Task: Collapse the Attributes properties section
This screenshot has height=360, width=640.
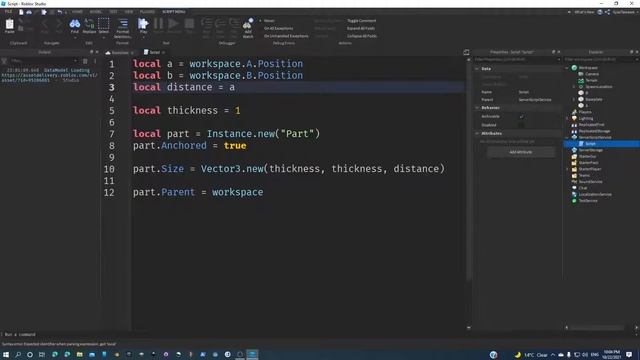Action: click(477, 133)
